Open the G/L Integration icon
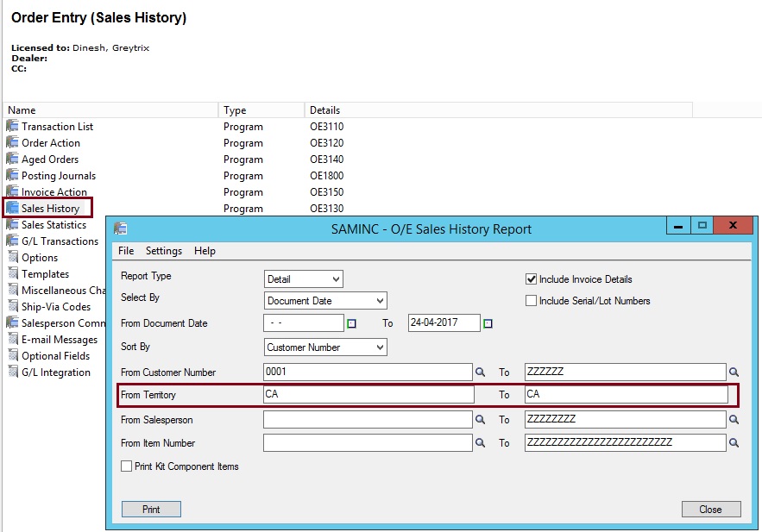 point(13,372)
